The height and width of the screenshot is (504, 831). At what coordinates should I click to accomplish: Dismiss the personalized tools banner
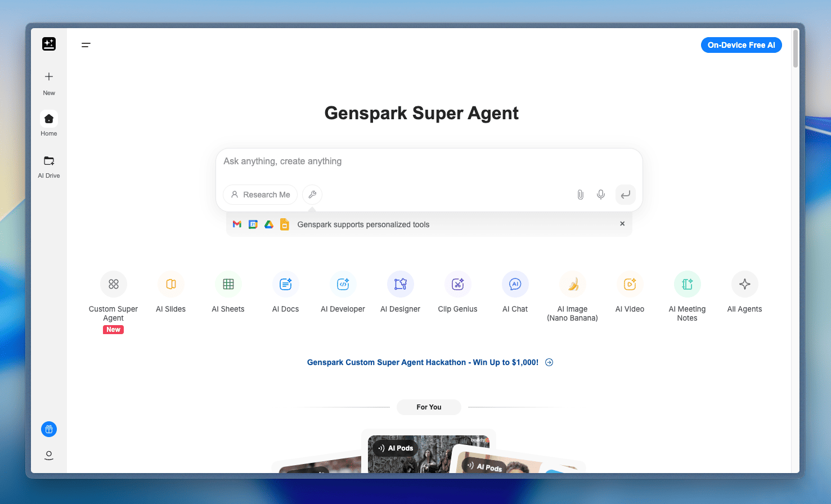[622, 223]
